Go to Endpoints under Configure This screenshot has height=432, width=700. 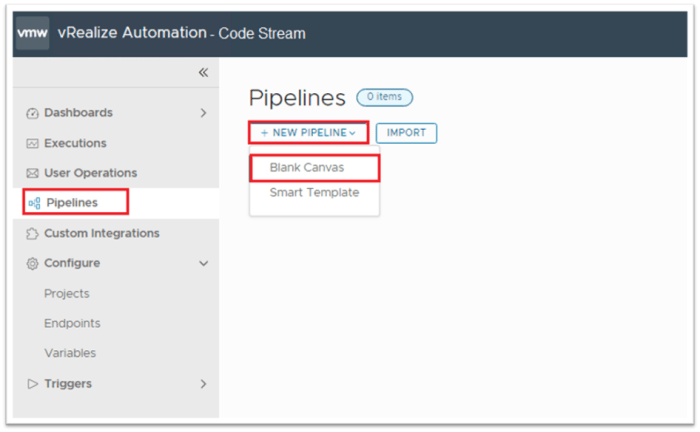[x=72, y=323]
